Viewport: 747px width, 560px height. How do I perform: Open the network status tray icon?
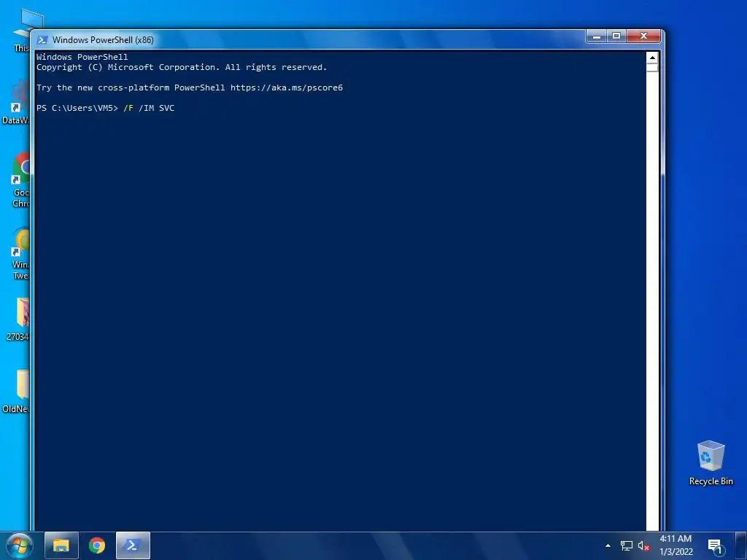pos(627,545)
